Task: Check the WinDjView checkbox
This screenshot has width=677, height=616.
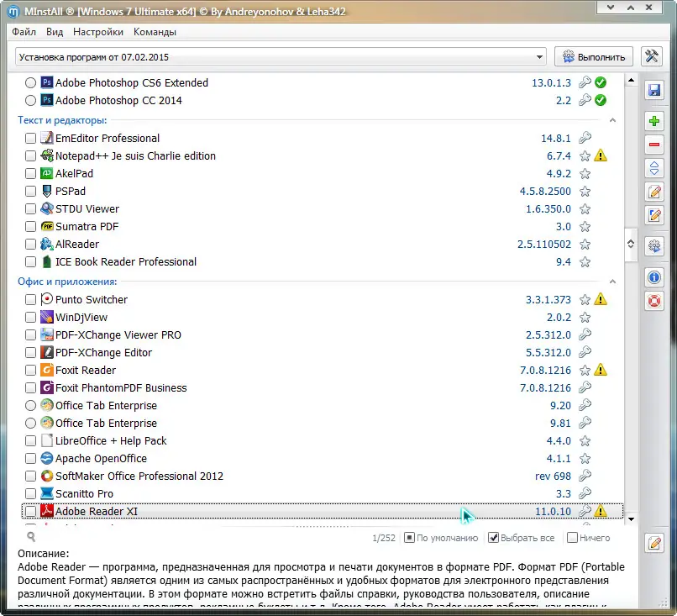Action: click(x=30, y=317)
